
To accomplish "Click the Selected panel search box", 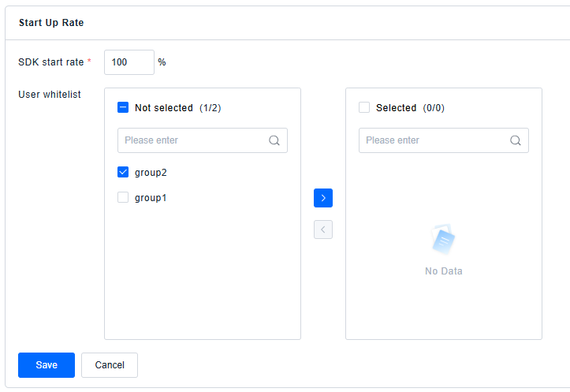I will [434, 140].
